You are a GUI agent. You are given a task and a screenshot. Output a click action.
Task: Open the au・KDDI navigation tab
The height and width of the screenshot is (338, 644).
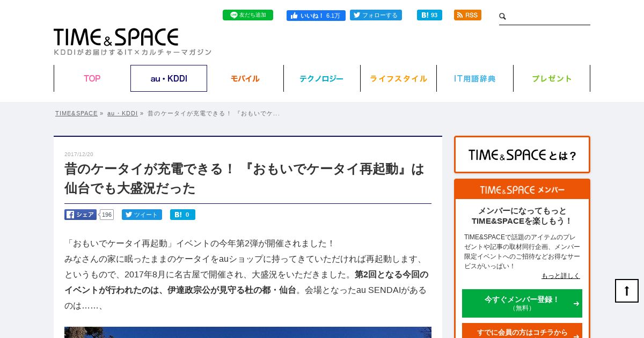(169, 78)
